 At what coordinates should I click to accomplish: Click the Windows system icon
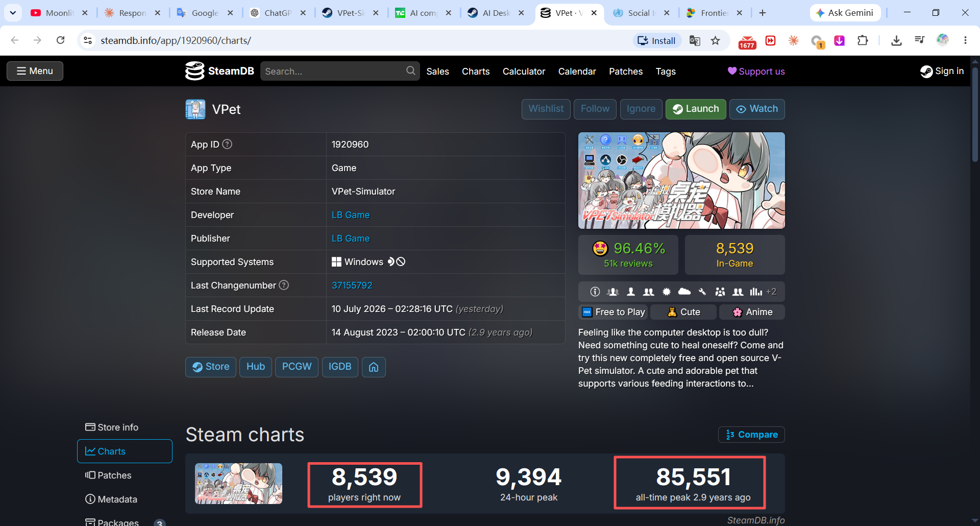336,262
